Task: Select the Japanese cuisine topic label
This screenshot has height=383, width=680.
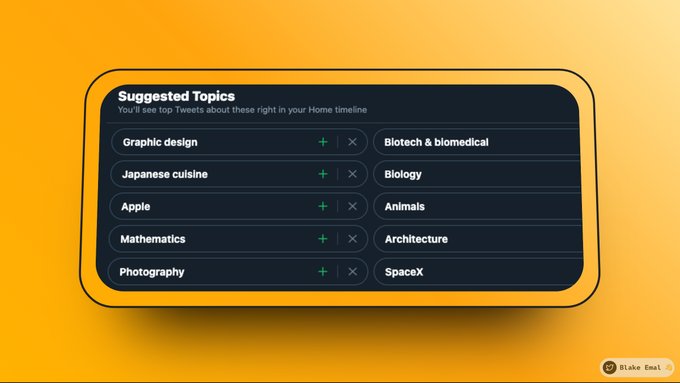Action: point(165,174)
